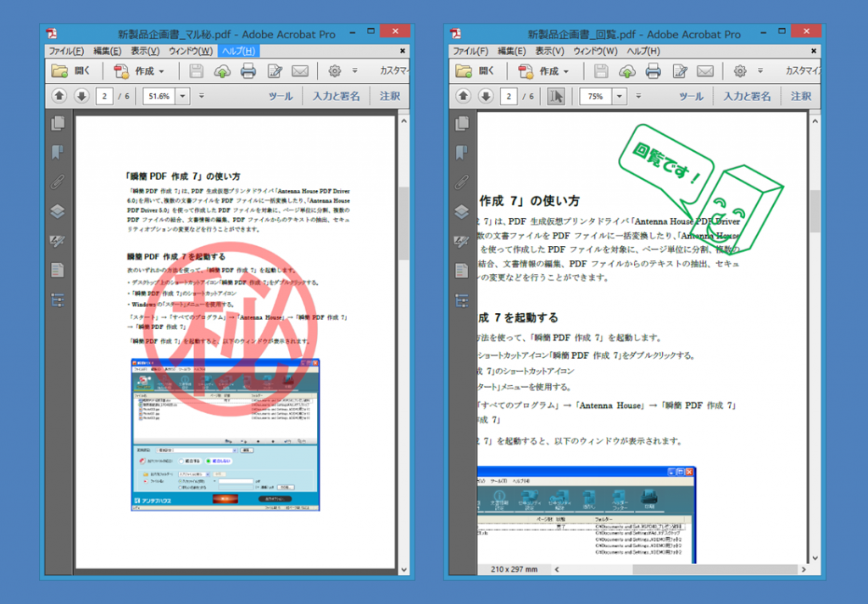Click the save floppy icon in 回覧 window
This screenshot has width=868, height=604.
tap(601, 71)
